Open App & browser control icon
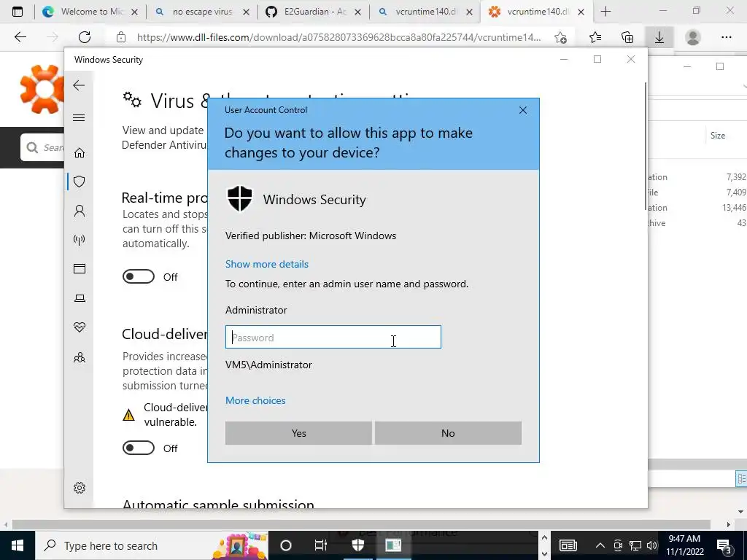This screenshot has height=560, width=747. point(79,269)
